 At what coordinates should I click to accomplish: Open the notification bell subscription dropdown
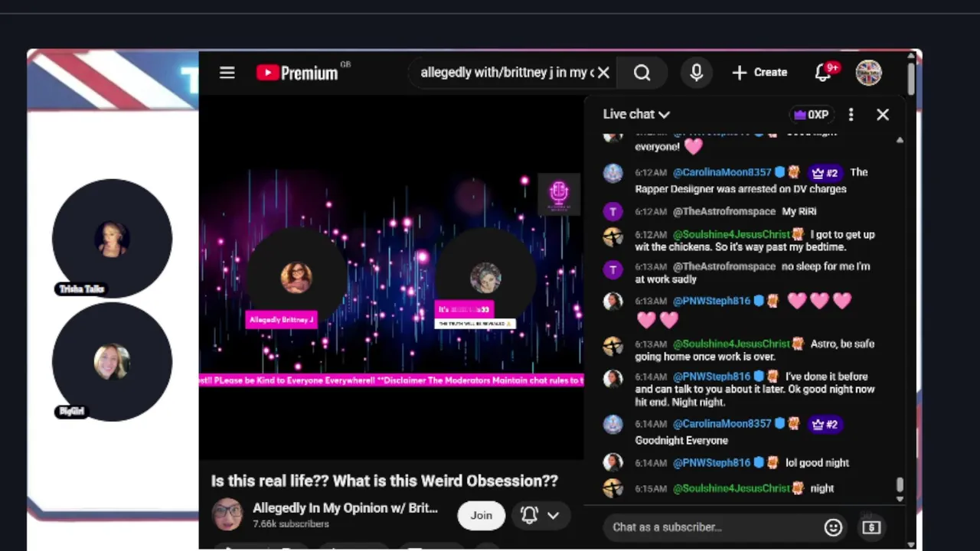point(540,515)
